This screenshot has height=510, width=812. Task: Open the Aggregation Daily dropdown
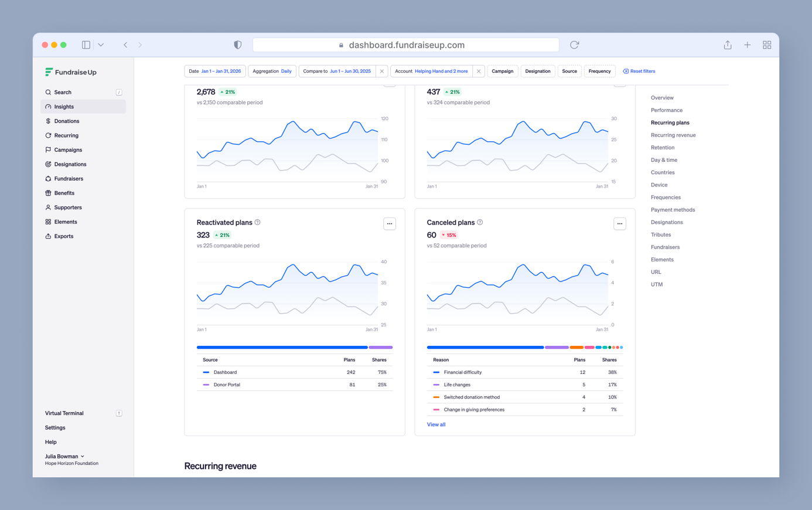(x=272, y=72)
